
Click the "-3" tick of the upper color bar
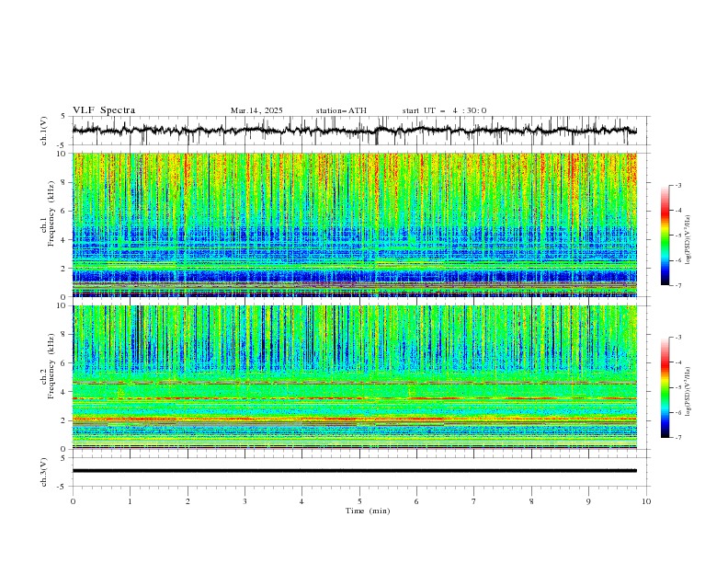click(x=678, y=185)
